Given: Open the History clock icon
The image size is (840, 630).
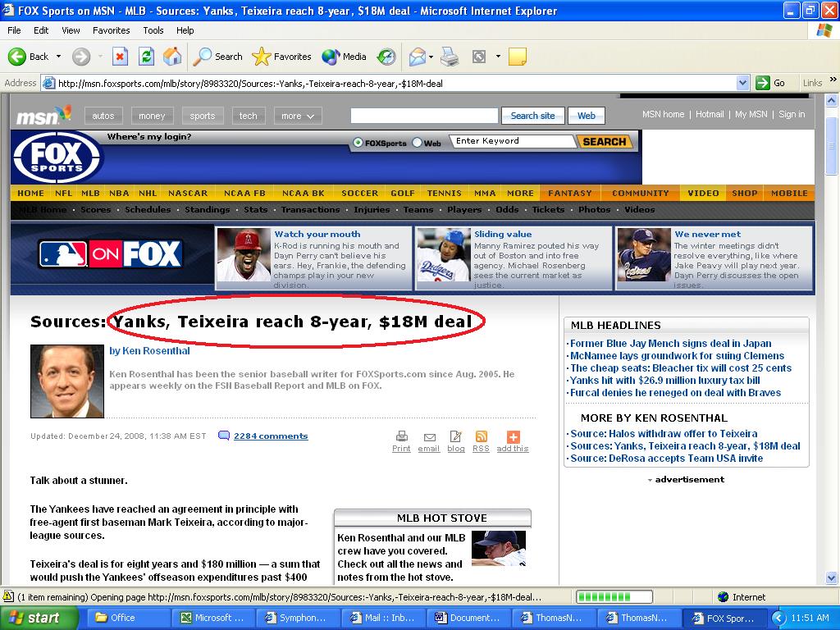Looking at the screenshot, I should point(386,57).
